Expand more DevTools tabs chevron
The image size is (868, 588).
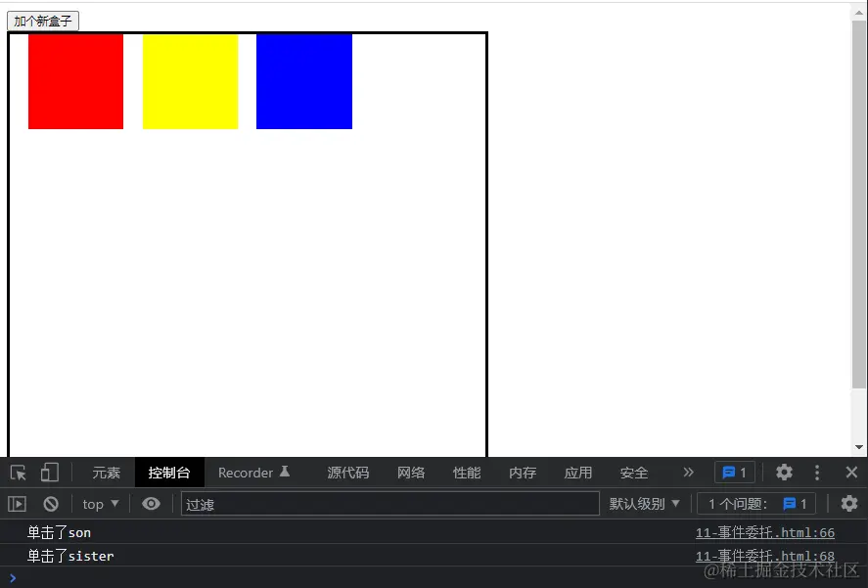[x=688, y=473]
